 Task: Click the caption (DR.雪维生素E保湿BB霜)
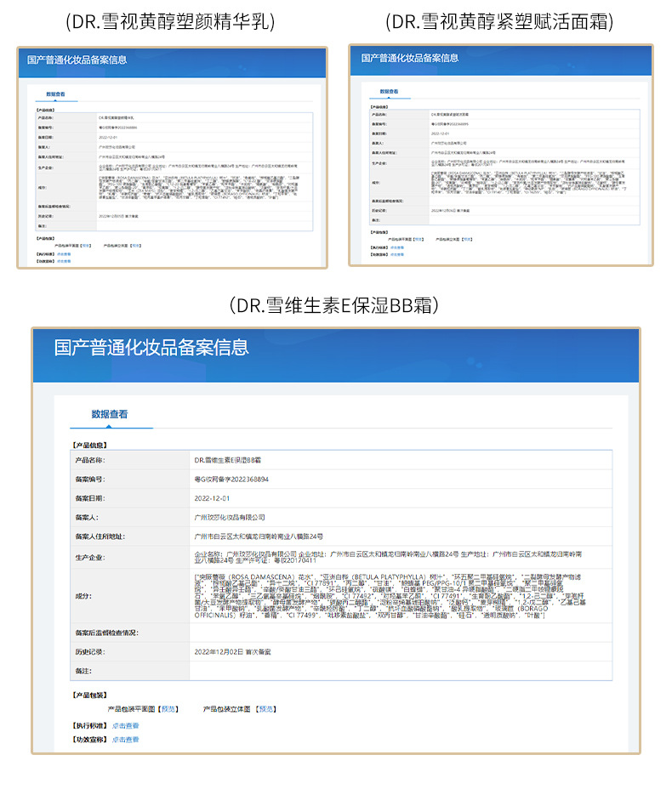334,305
